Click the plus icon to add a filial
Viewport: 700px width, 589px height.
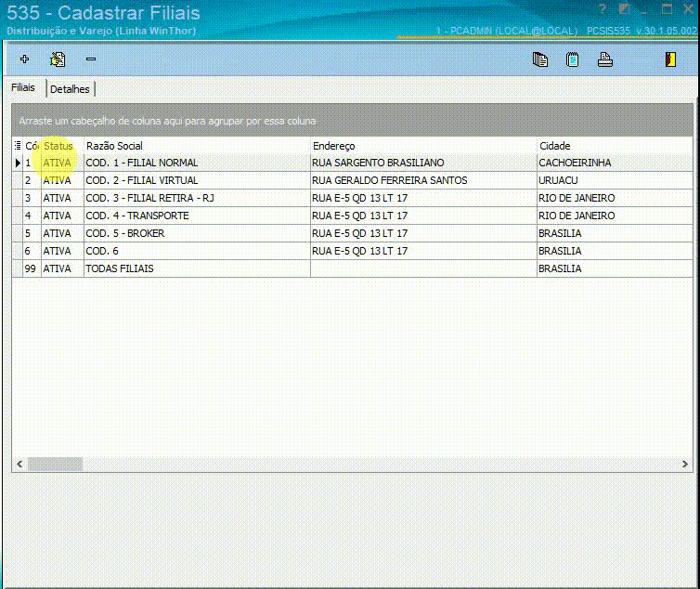pyautogui.click(x=24, y=59)
